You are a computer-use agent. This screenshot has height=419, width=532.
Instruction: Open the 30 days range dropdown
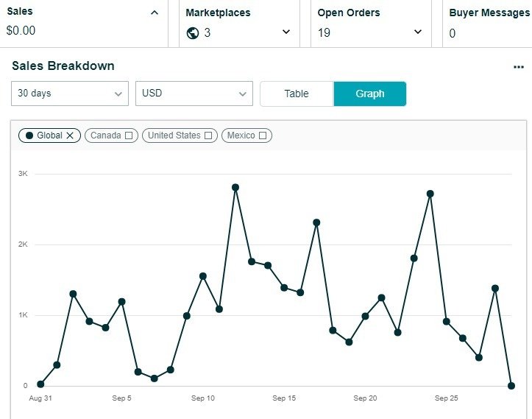tap(70, 94)
